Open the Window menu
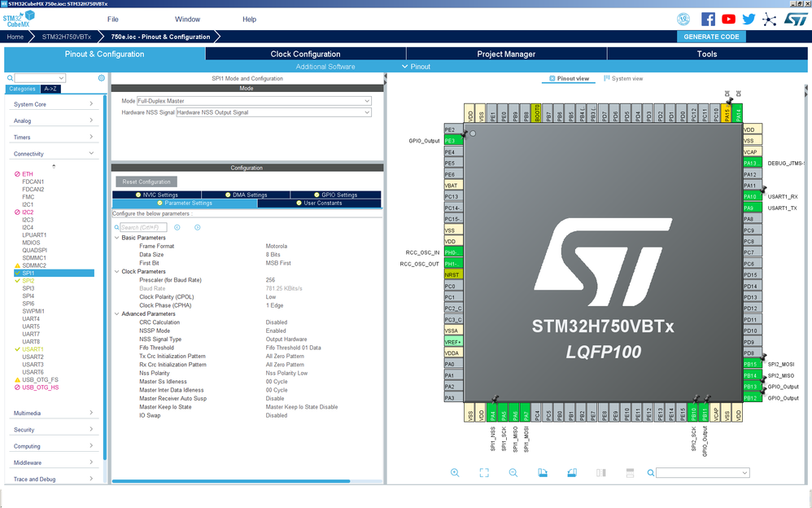The height and width of the screenshot is (508, 812). 187,20
